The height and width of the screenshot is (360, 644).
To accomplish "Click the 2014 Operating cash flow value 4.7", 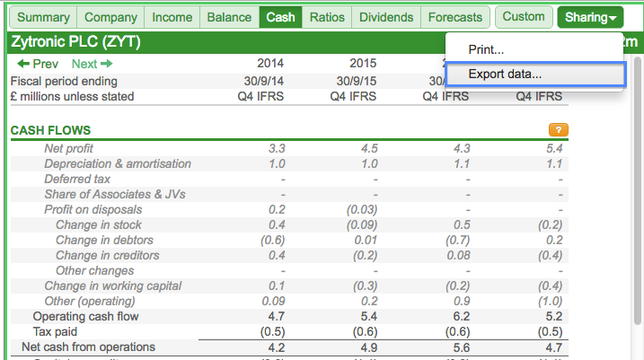I will point(277,317).
